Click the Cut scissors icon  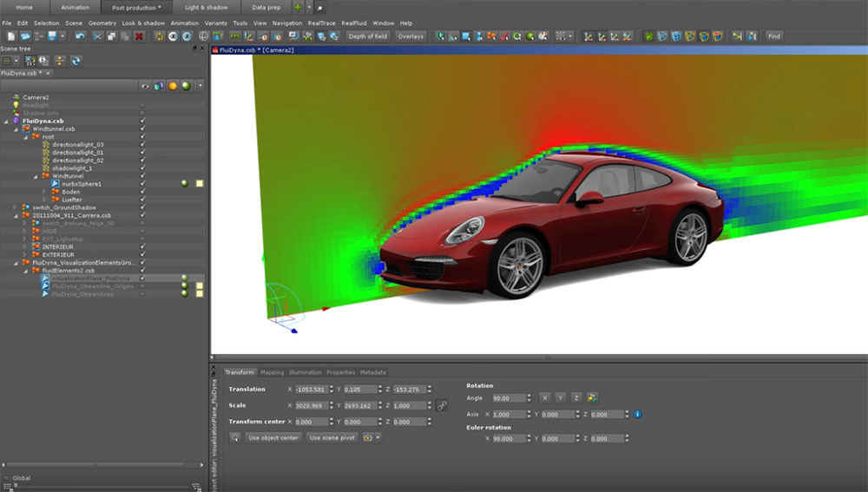(97, 36)
